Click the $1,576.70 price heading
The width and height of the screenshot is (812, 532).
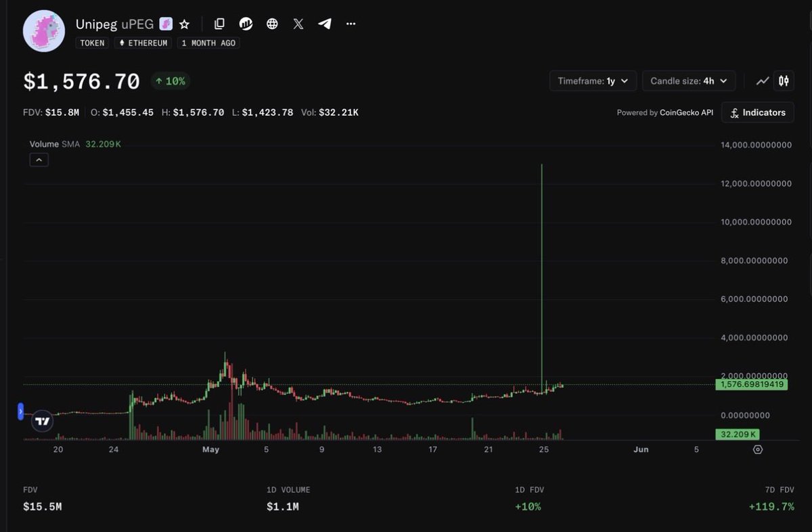(x=81, y=82)
